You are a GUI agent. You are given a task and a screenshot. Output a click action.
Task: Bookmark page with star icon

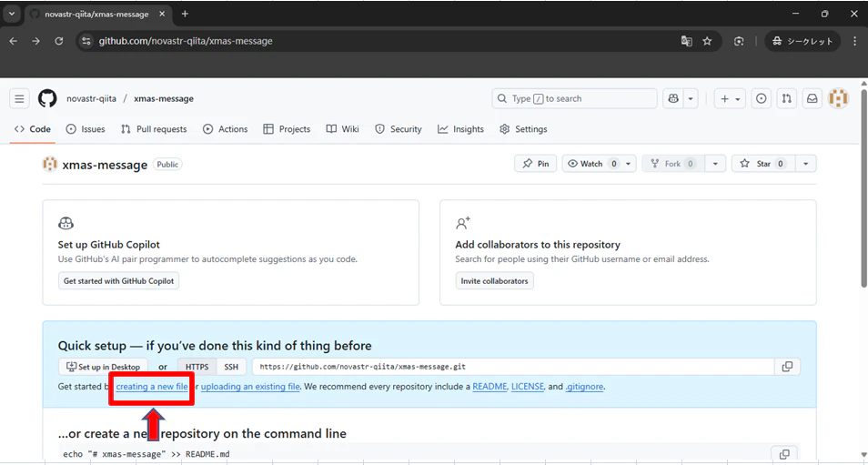[x=707, y=41]
